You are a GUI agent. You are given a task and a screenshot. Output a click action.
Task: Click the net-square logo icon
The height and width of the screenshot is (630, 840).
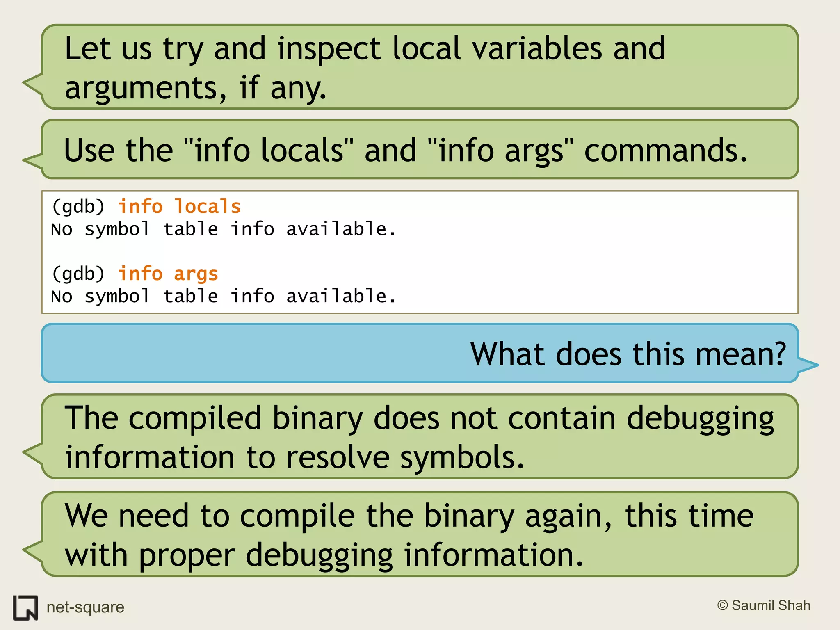(x=25, y=607)
